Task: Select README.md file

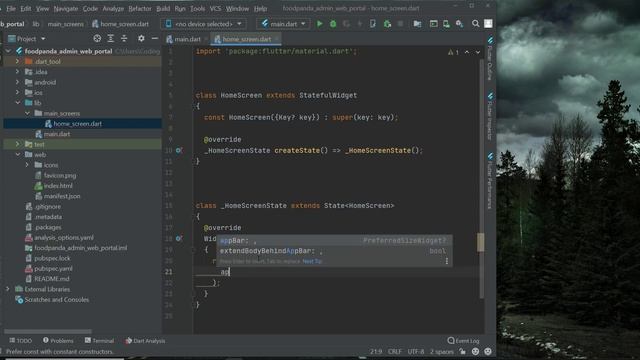Action: [51, 279]
